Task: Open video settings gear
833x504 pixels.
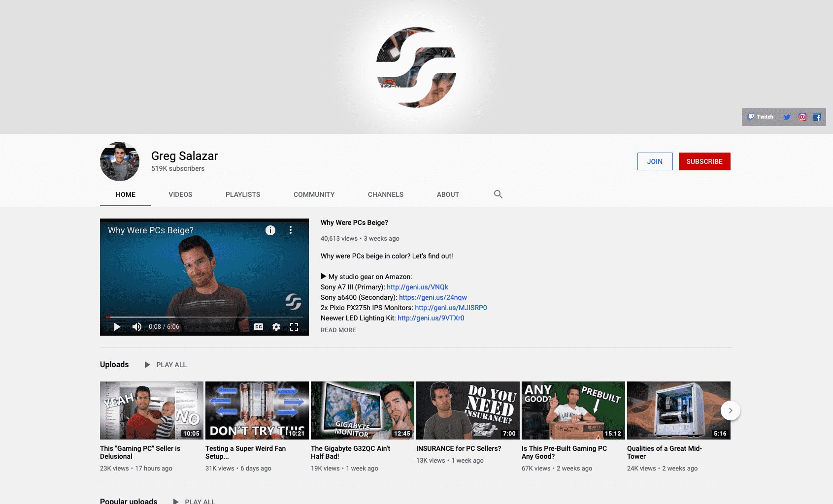Action: 276,327
